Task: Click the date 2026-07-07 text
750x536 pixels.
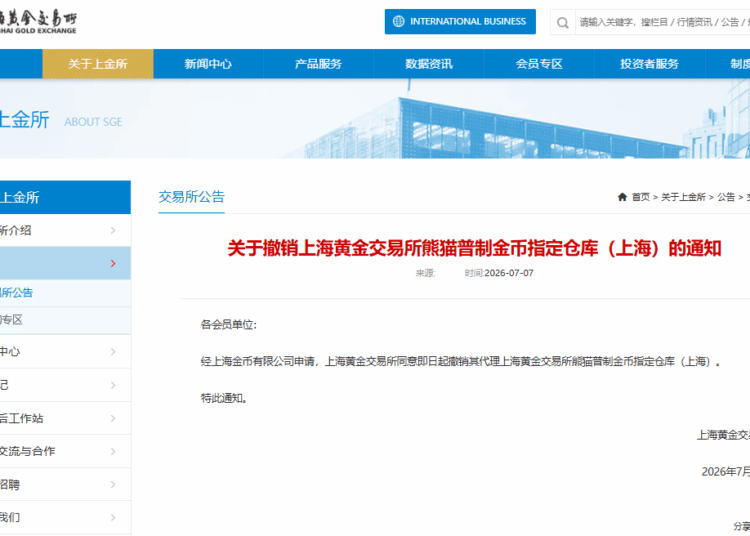Action: (x=508, y=273)
